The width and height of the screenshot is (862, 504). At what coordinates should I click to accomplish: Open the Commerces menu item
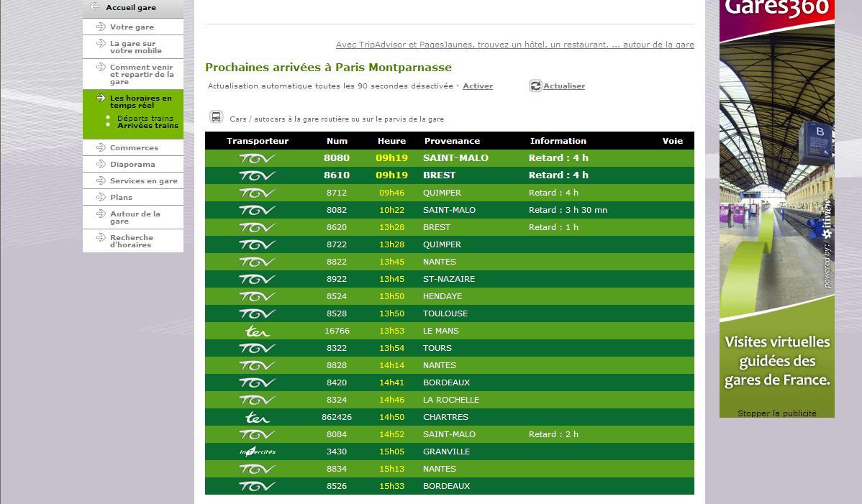(x=134, y=148)
